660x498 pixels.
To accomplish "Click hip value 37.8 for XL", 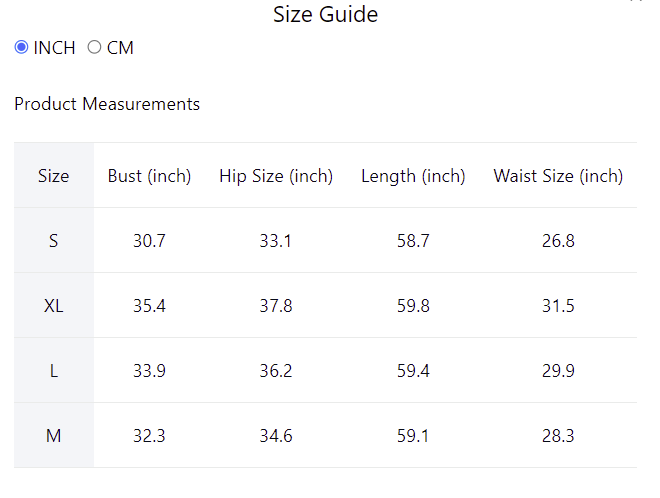I will pos(276,306).
